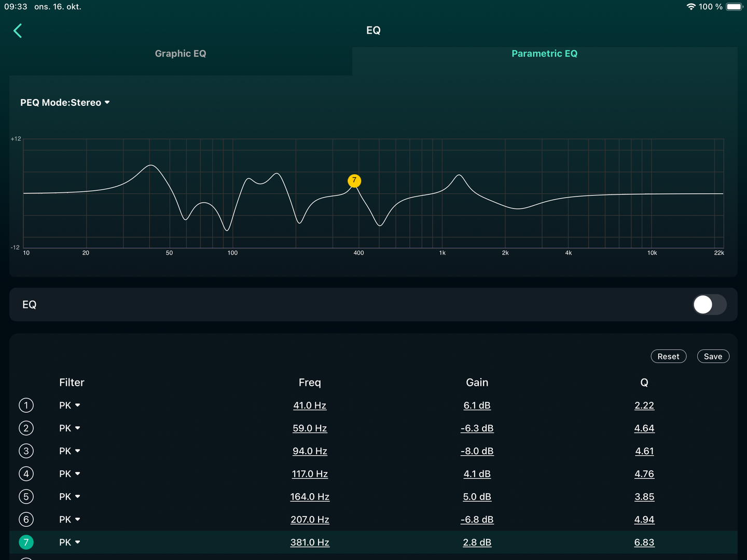747x560 pixels.
Task: Click the highlighted band 7 circle
Action: 26,542
